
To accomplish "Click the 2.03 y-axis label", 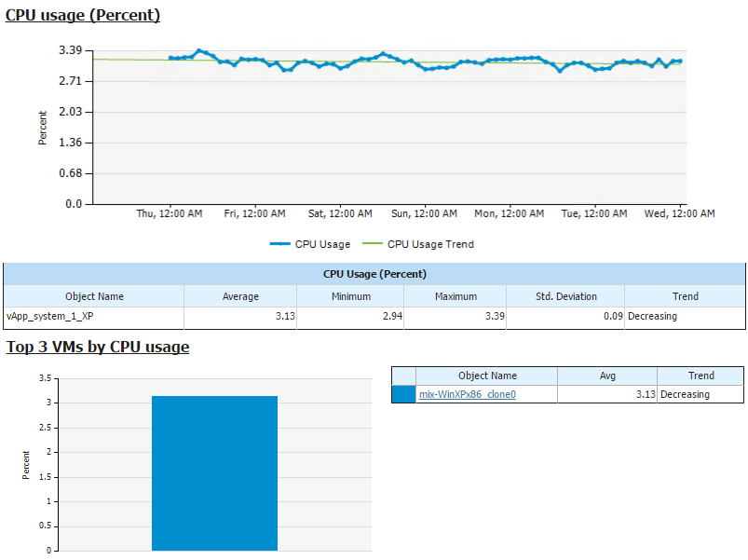I will pyautogui.click(x=71, y=112).
